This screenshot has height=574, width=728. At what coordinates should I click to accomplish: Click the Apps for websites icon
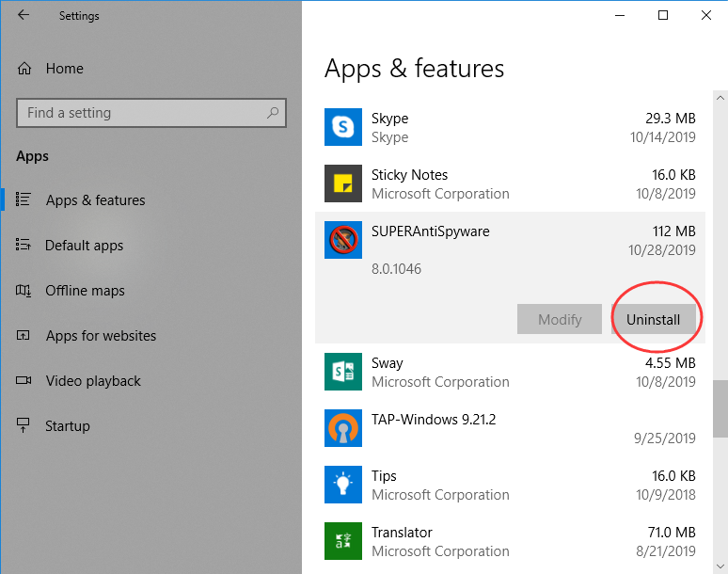click(x=24, y=335)
